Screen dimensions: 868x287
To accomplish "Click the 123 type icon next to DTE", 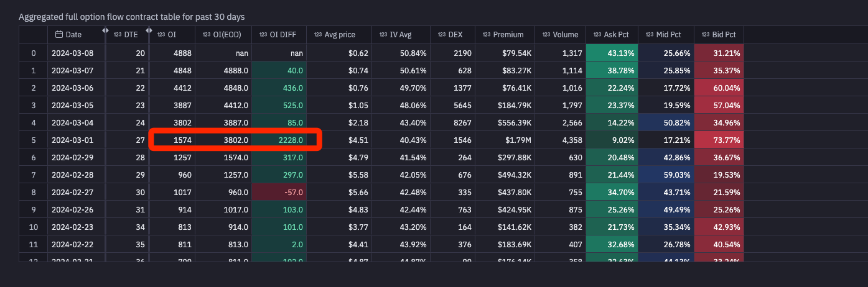I will tap(118, 35).
